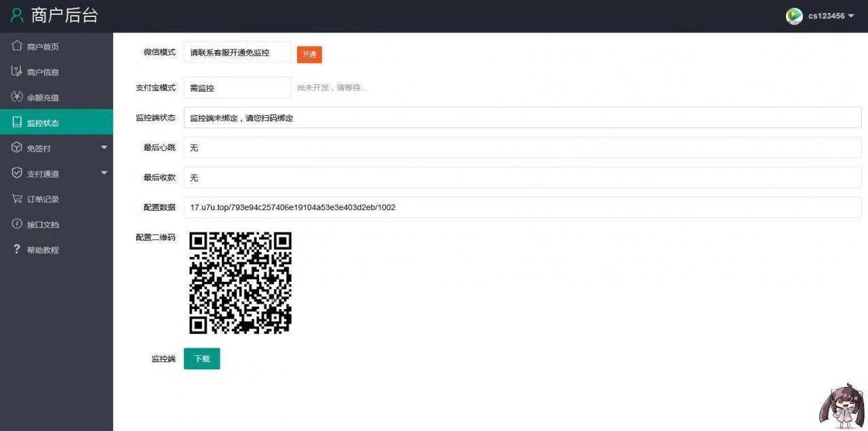Select the 配置数据 URL text field

point(475,207)
